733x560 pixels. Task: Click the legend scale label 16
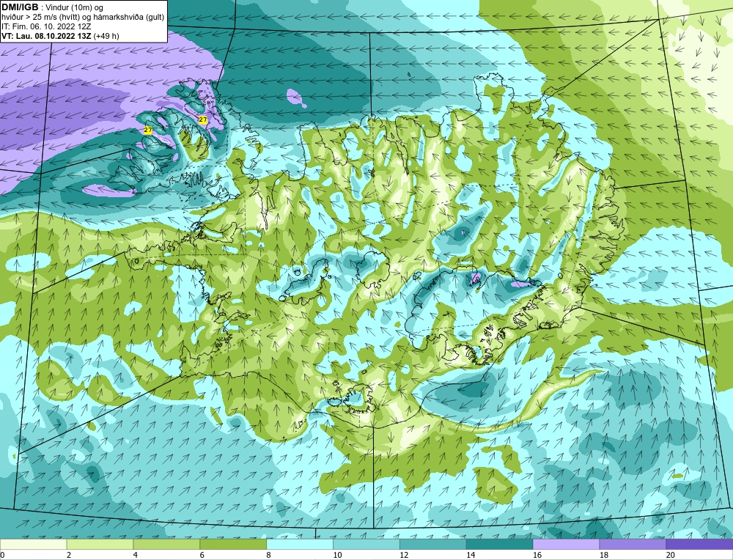(x=537, y=555)
